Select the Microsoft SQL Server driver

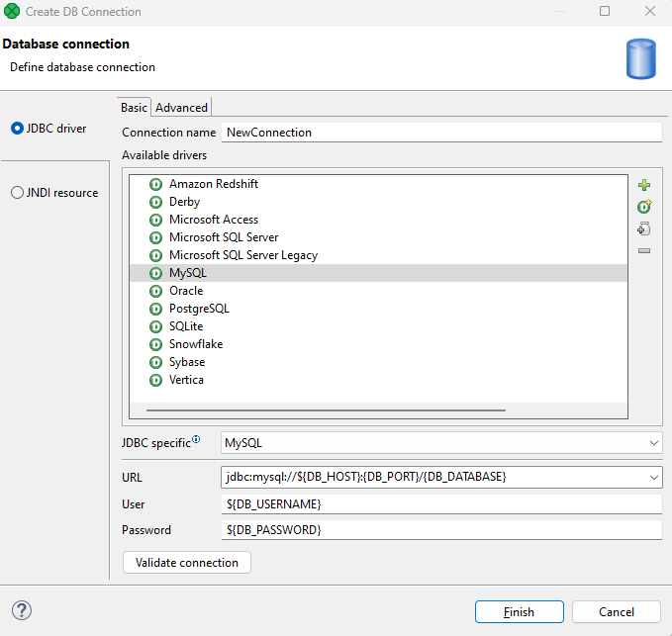pos(224,237)
